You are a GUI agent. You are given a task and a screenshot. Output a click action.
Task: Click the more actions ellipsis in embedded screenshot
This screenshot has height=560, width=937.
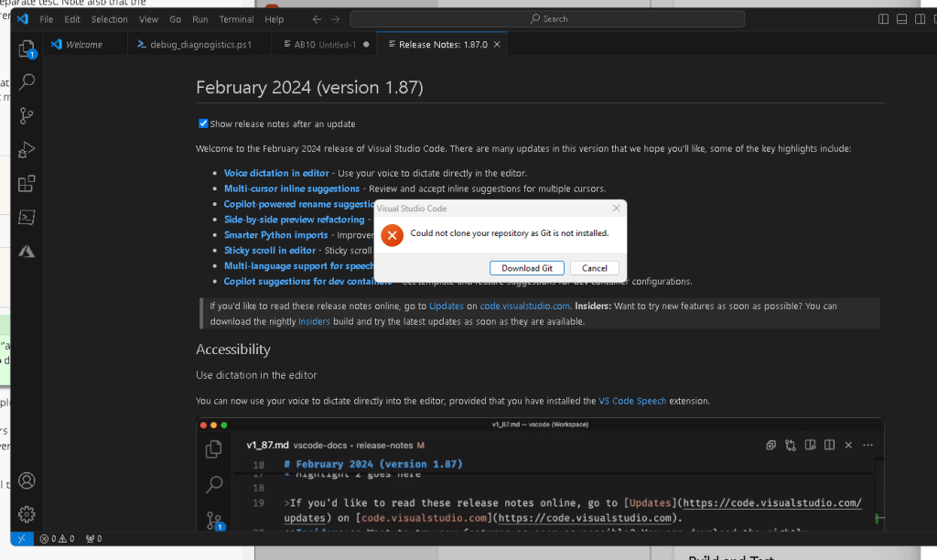(867, 445)
